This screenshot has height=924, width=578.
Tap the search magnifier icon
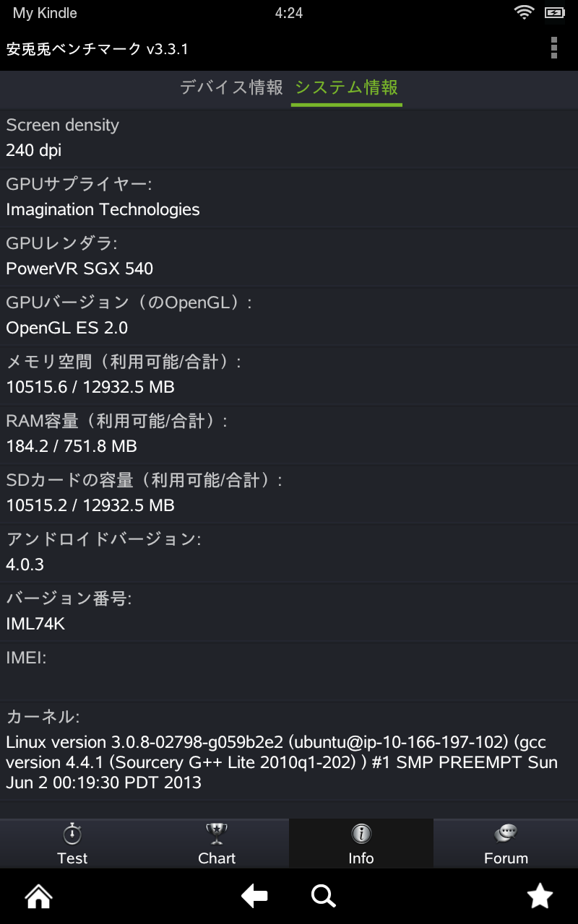click(323, 897)
